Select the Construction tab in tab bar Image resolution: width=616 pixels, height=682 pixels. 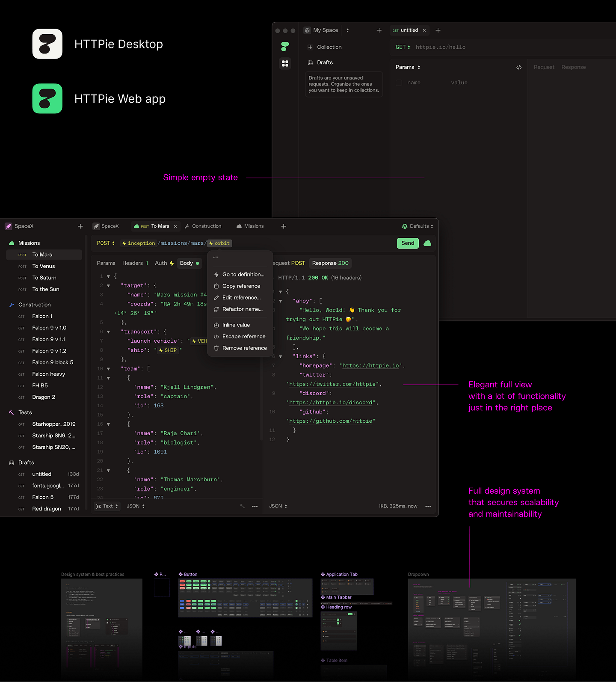[203, 226]
